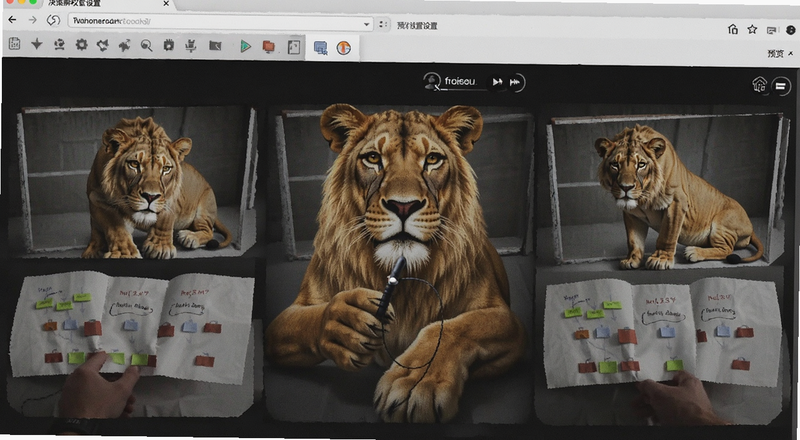Viewport: 800px width, 440px height.
Task: Open the address bar dropdown arrow
Action: 366,24
